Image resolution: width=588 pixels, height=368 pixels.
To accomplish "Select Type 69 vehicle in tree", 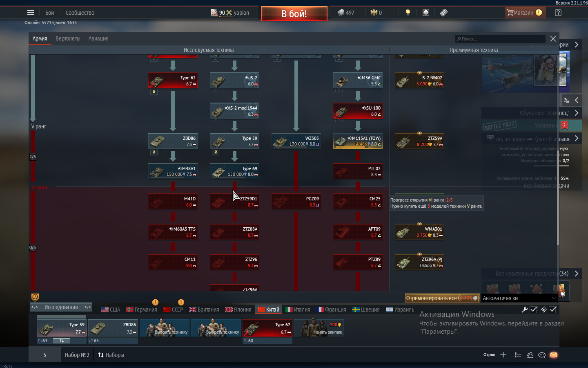I will (234, 171).
